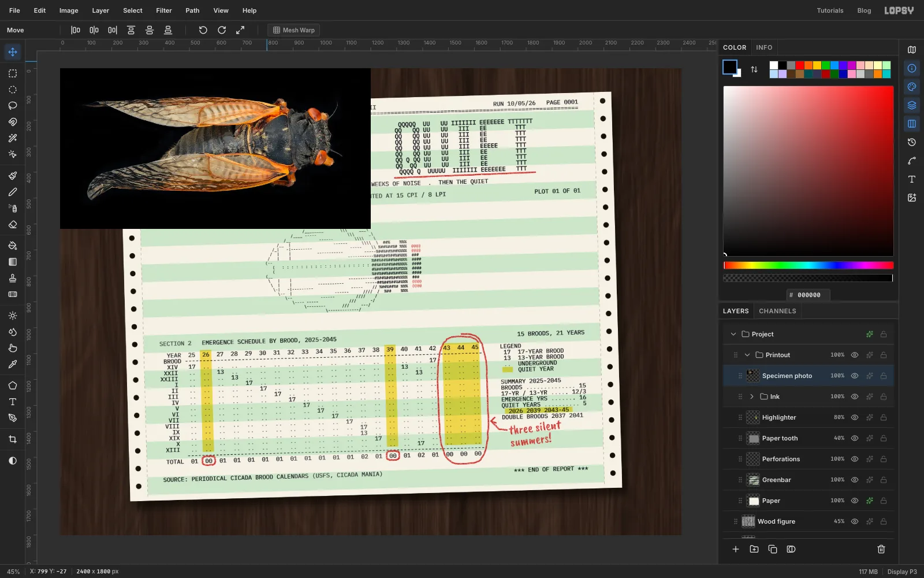Viewport: 924px width, 578px height.
Task: Open the Blog link
Action: pos(864,10)
